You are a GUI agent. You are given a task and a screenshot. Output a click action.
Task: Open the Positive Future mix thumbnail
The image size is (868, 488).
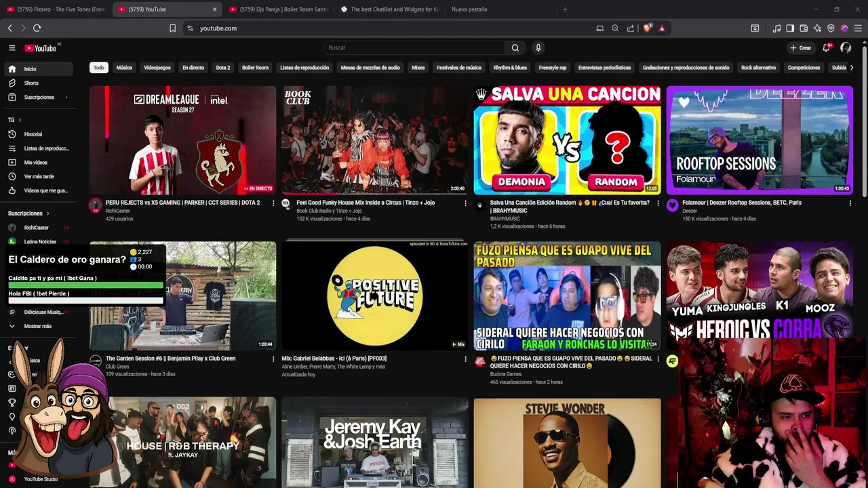(375, 296)
